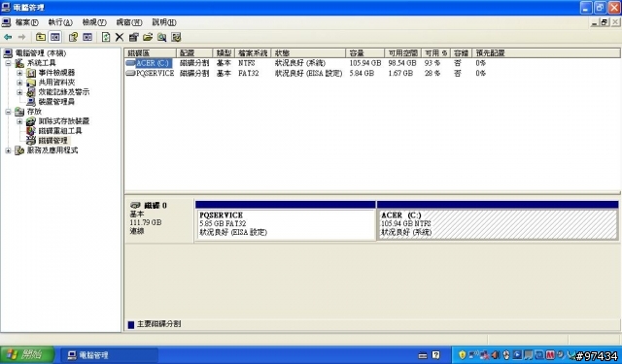Expand the 事件檢視器 tree node

[x=19, y=73]
